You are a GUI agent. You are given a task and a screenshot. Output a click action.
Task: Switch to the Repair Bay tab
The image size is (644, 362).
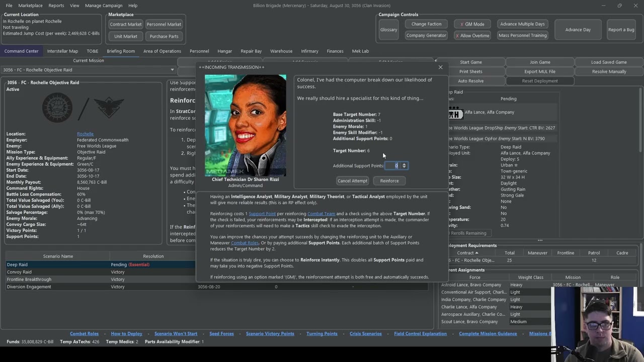pyautogui.click(x=251, y=51)
